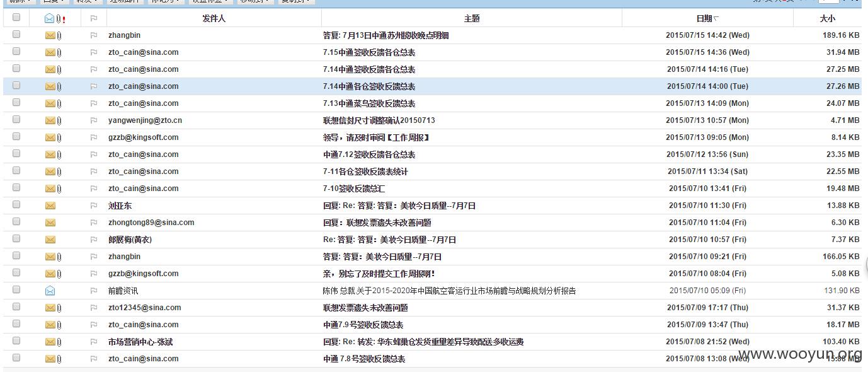This screenshot has width=868, height=372.
Task: Flag the 7-11各仓签收反馈表统计 email
Action: pos(94,171)
